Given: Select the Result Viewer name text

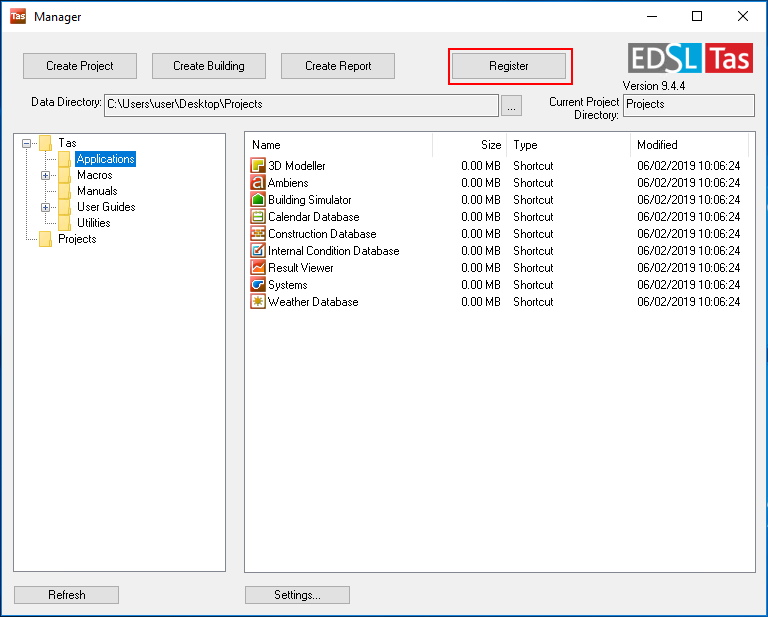Looking at the screenshot, I should (301, 268).
